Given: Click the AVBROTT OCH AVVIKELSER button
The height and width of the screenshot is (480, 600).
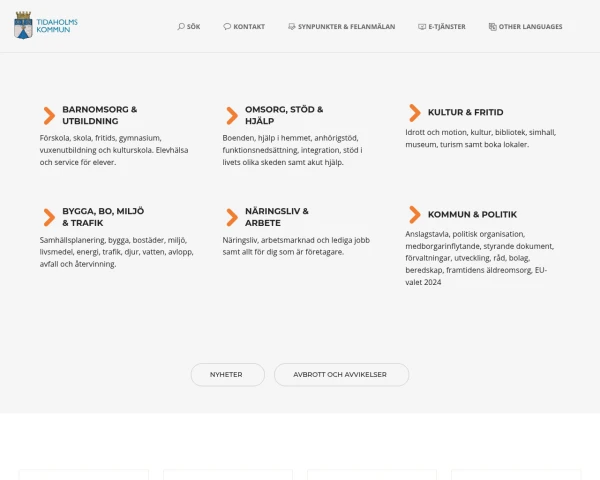Looking at the screenshot, I should pos(341,375).
